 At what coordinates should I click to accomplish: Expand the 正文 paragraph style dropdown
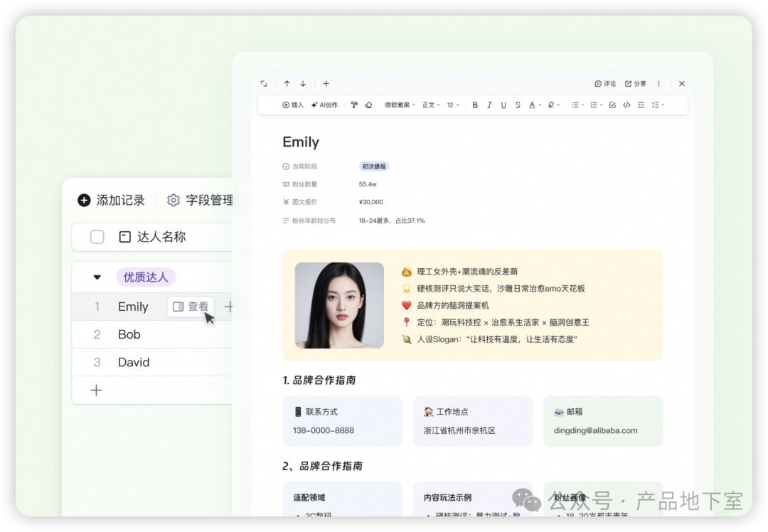(x=431, y=105)
